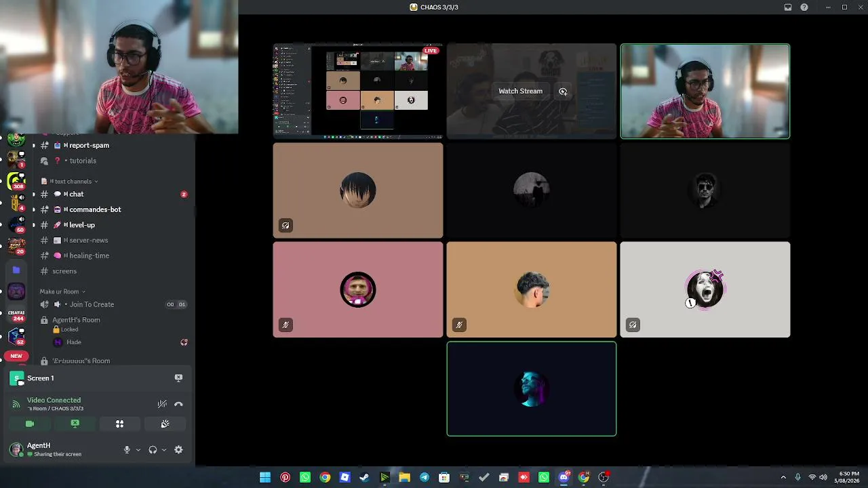This screenshot has height=488, width=868.
Task: Open Telegram from the taskbar
Action: point(425,477)
